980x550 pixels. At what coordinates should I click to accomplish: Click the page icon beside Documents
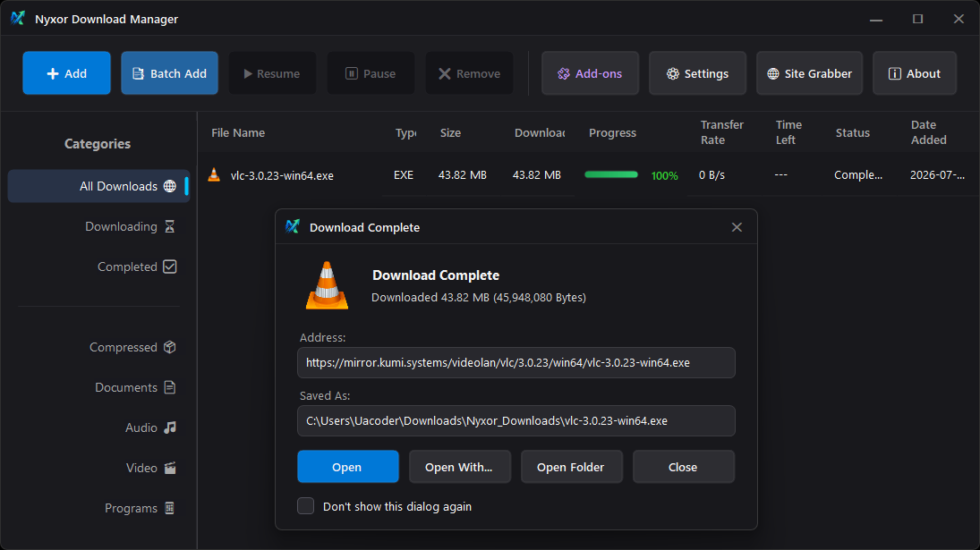pos(169,388)
